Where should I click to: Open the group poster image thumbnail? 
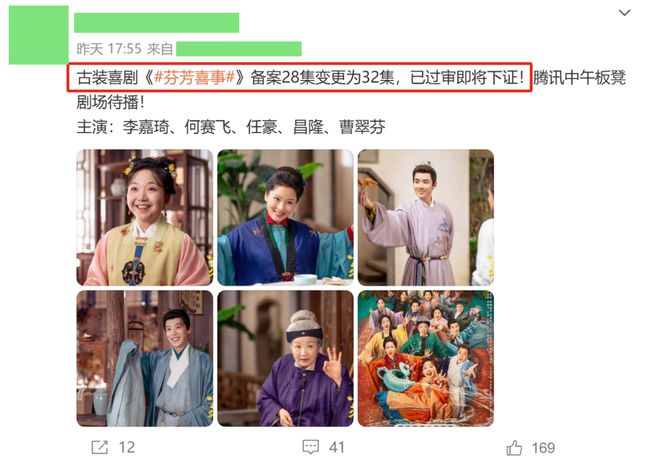click(x=426, y=358)
